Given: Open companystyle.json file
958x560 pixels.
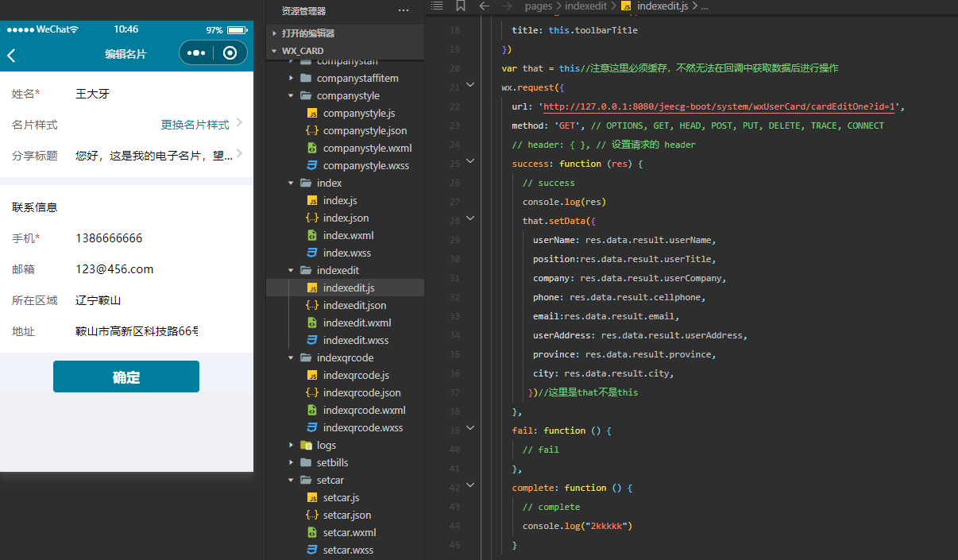Looking at the screenshot, I should tap(365, 131).
